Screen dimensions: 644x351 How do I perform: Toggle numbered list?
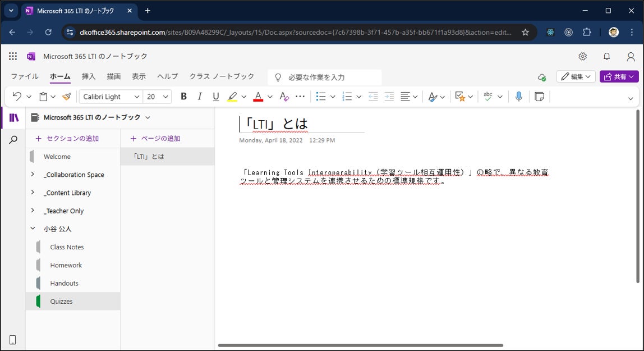pyautogui.click(x=347, y=97)
